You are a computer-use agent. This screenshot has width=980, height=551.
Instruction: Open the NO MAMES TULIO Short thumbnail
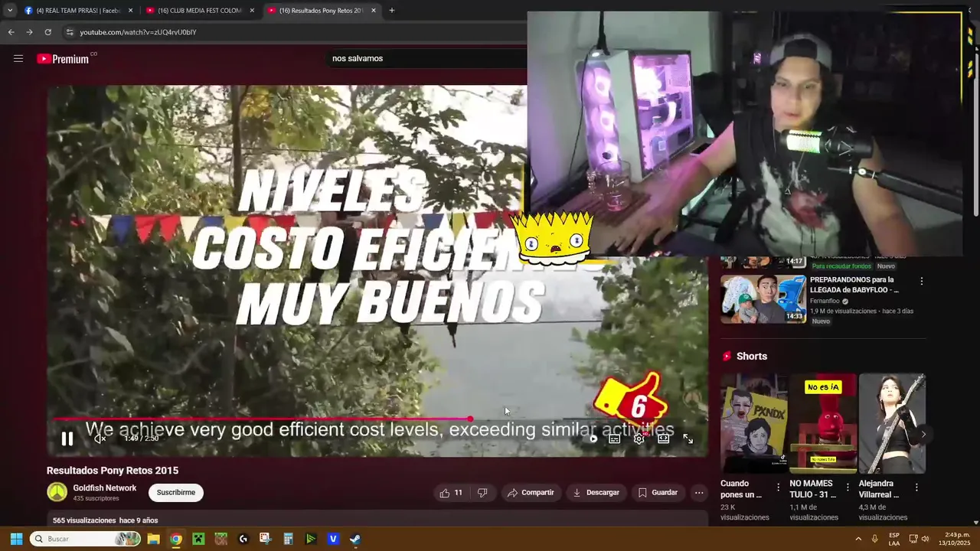coord(823,424)
